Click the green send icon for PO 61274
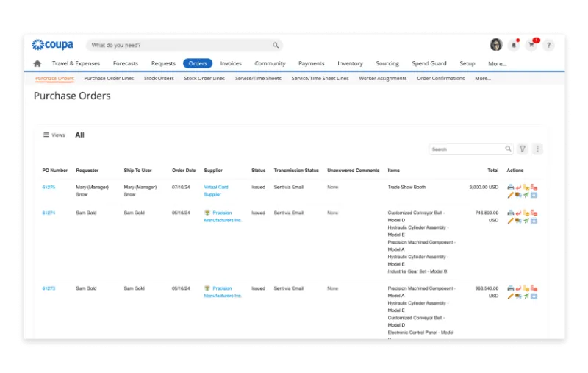 (x=526, y=221)
